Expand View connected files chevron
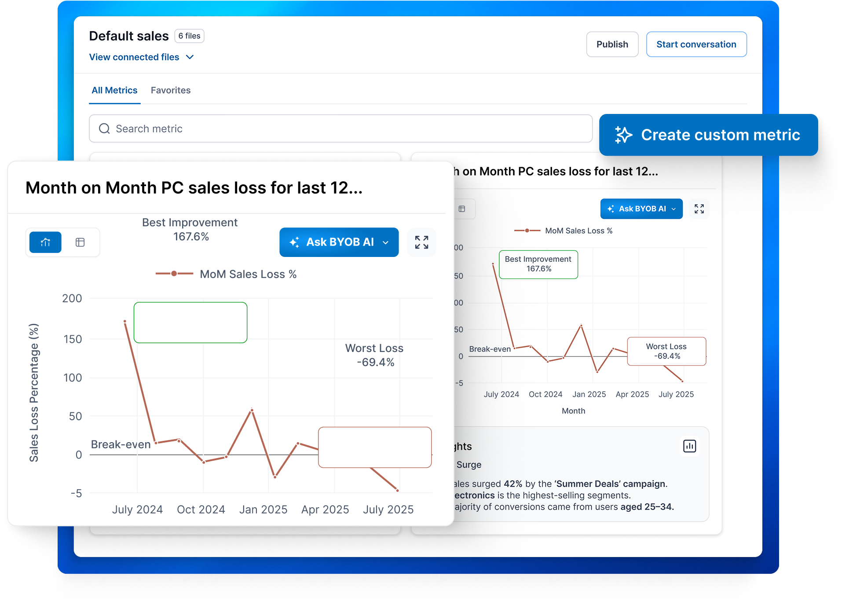 pos(190,57)
